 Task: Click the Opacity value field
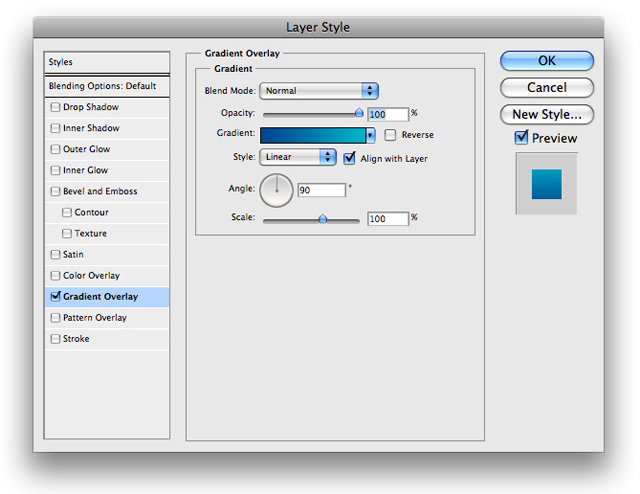[x=388, y=114]
